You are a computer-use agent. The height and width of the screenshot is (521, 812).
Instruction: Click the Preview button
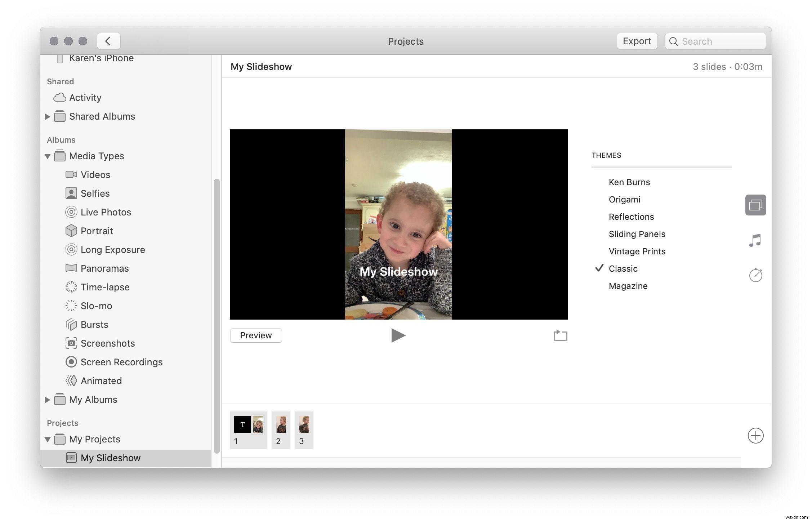tap(256, 335)
